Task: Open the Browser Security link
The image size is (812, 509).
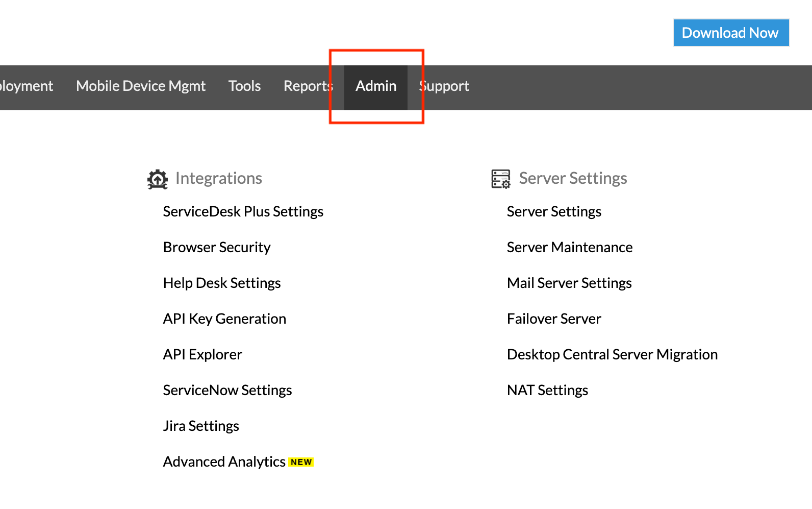Action: tap(217, 247)
